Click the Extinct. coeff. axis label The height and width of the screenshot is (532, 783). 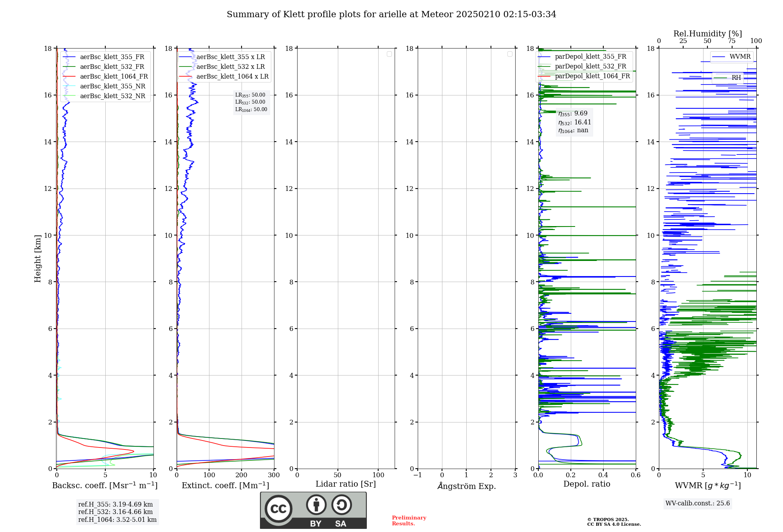[x=226, y=485]
